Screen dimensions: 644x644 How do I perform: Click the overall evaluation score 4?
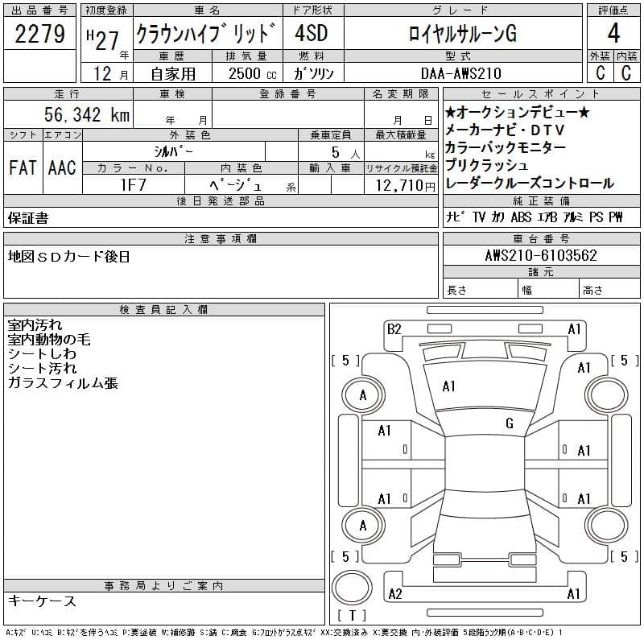point(613,35)
